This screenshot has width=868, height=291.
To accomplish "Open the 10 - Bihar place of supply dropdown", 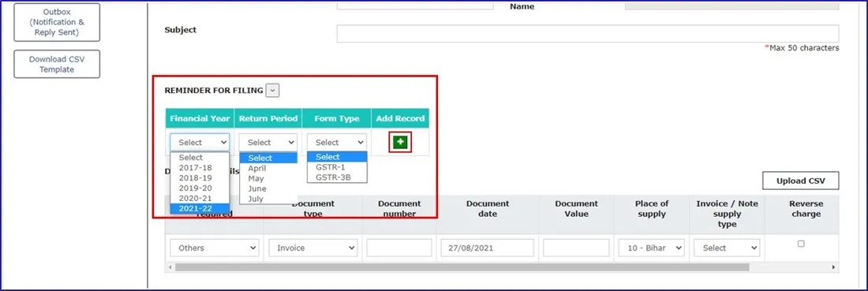I will tap(652, 248).
